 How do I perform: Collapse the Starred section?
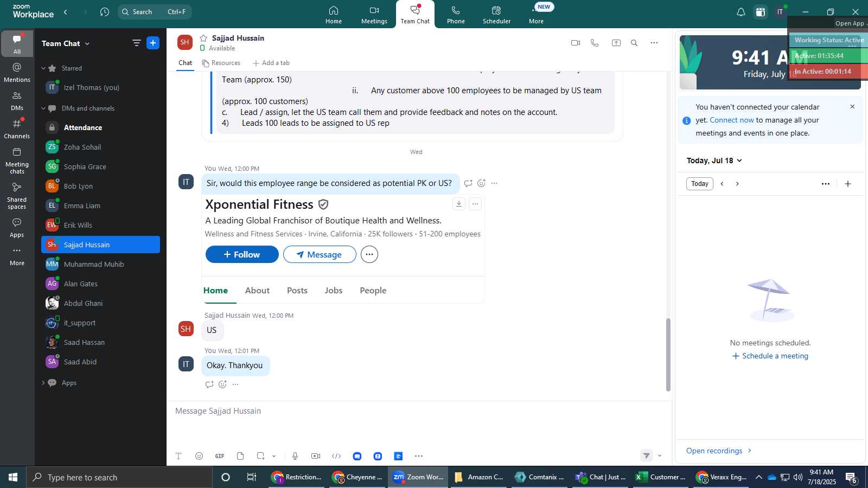click(x=43, y=68)
